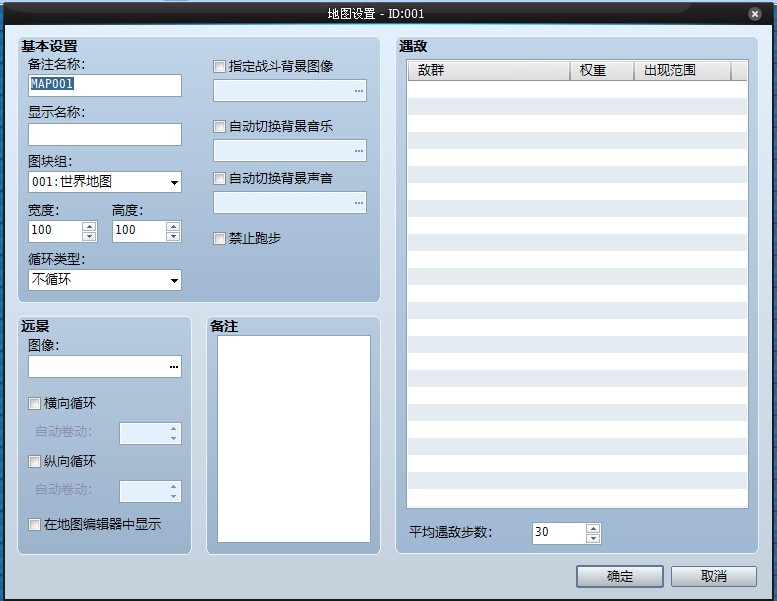Open background music ellipsis selector
Screen dimensions: 777x601
(x=359, y=151)
